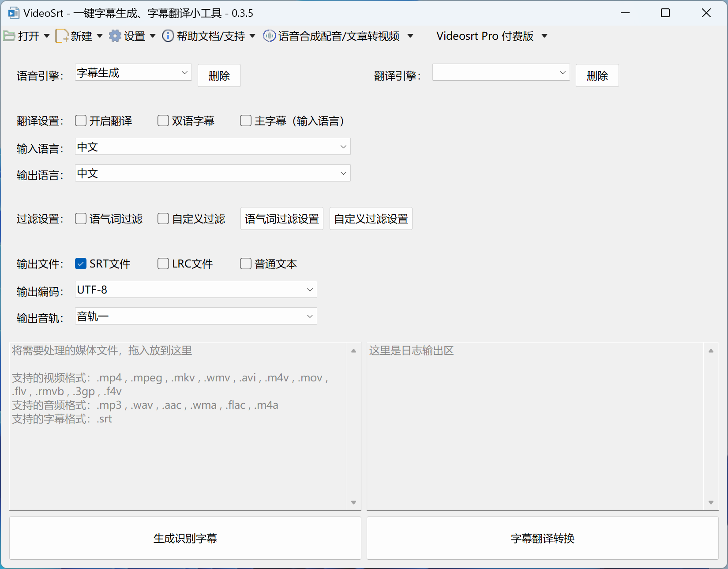Open the Videosrt Pro 付费版 menu

492,36
